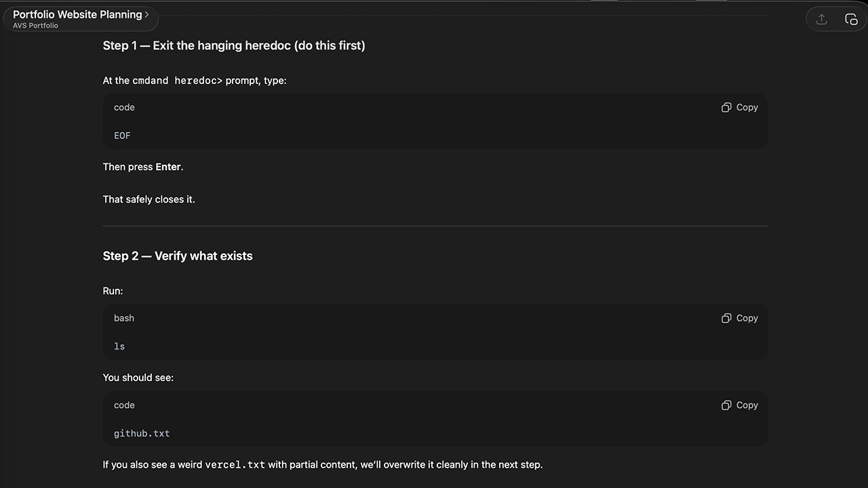
Task: Click the bold Enter word
Action: (168, 167)
